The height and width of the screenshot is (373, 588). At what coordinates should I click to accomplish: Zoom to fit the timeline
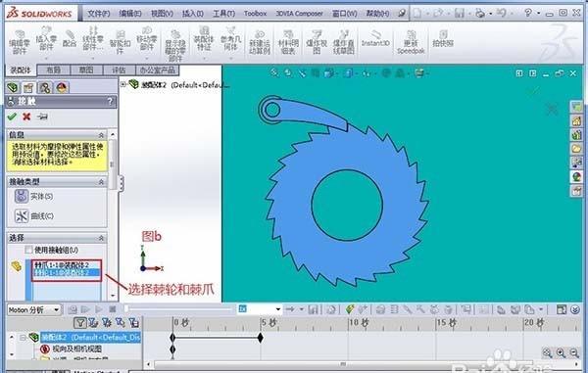coord(547,352)
